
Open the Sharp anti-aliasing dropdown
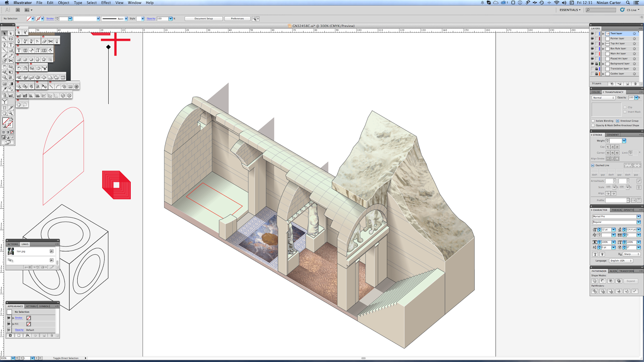(x=631, y=254)
